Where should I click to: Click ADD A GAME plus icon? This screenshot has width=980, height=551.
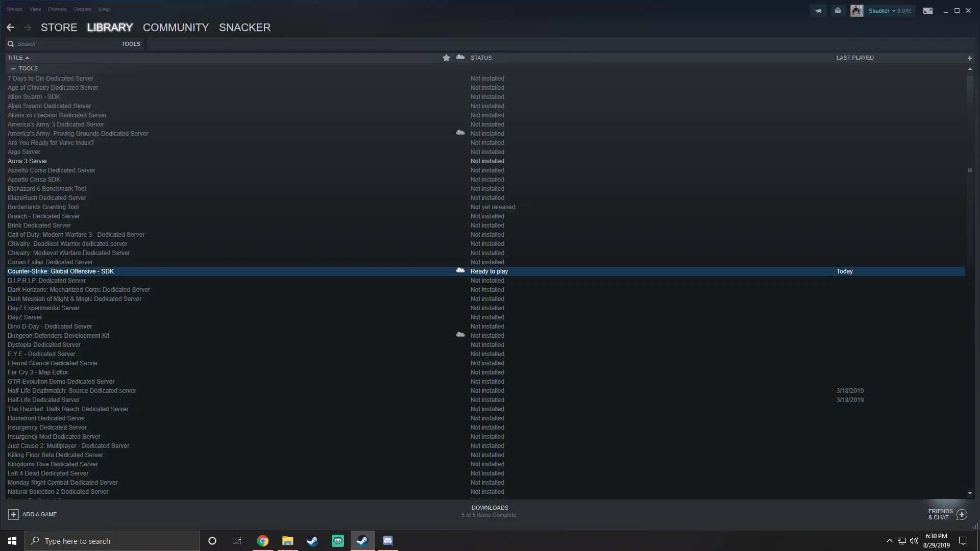pyautogui.click(x=14, y=514)
